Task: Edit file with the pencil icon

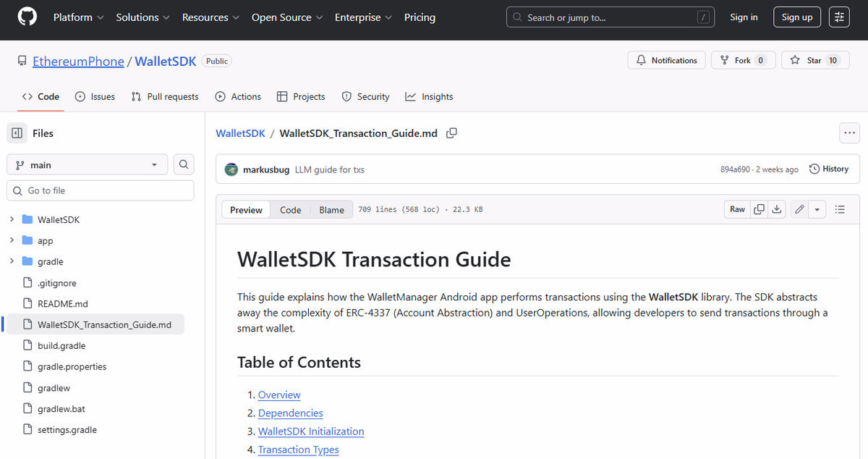Action: 799,209
